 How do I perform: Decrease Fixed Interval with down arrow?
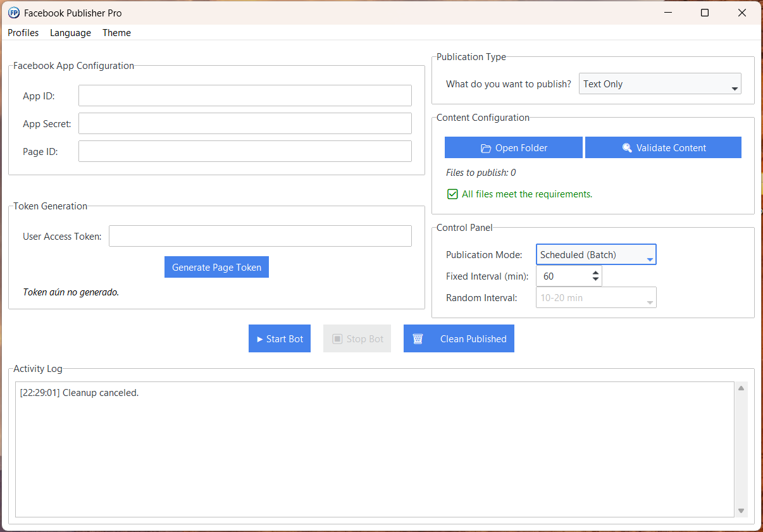click(595, 280)
